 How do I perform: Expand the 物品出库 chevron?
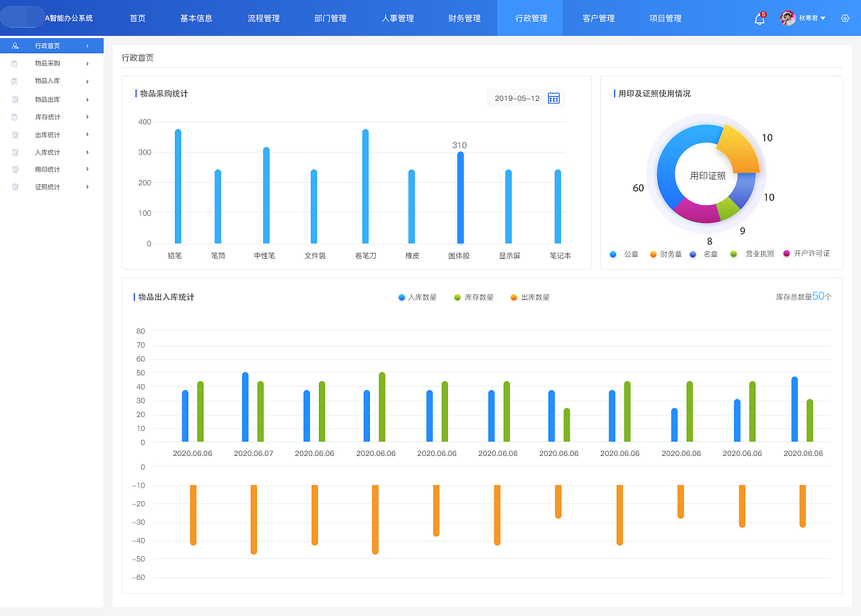click(87, 100)
